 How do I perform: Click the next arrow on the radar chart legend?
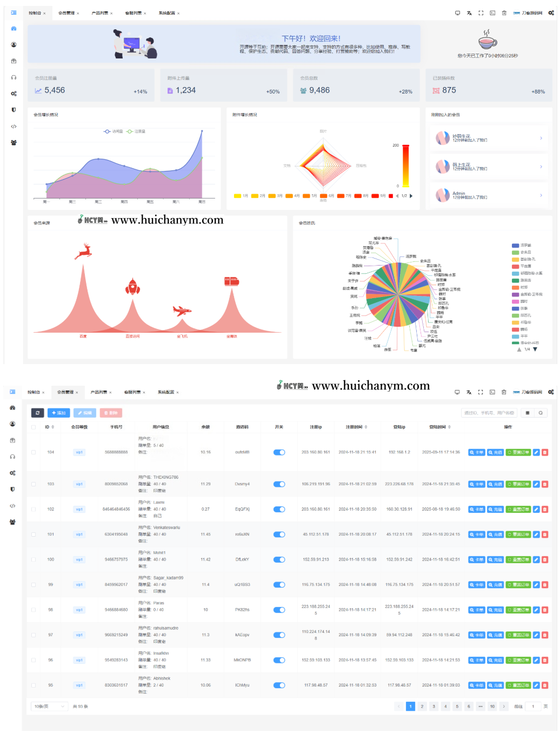click(x=411, y=196)
